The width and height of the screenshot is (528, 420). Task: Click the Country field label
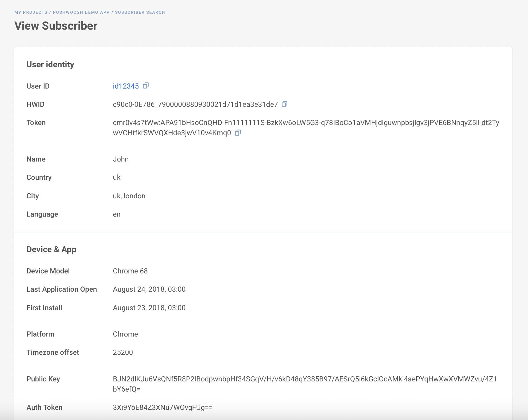pyautogui.click(x=39, y=177)
